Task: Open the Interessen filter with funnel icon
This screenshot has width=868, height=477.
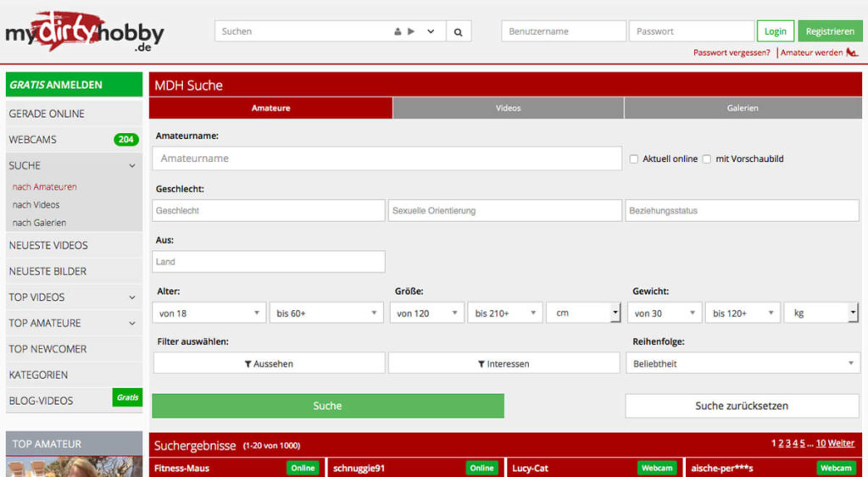Action: 504,363
